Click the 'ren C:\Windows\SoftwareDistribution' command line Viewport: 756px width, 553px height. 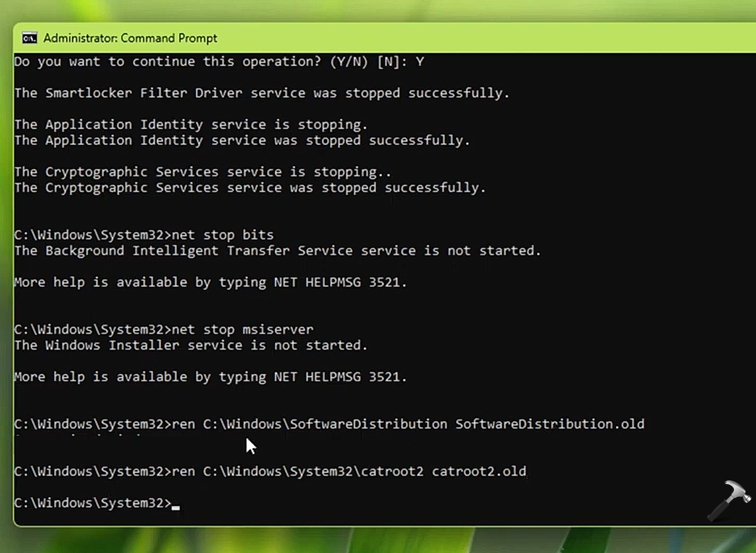309,424
